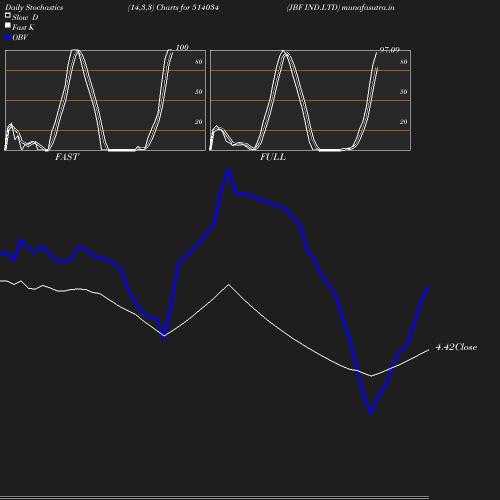
Task: Click the '(14,3,3) Charts for 514034' heading
Action: point(173,7)
